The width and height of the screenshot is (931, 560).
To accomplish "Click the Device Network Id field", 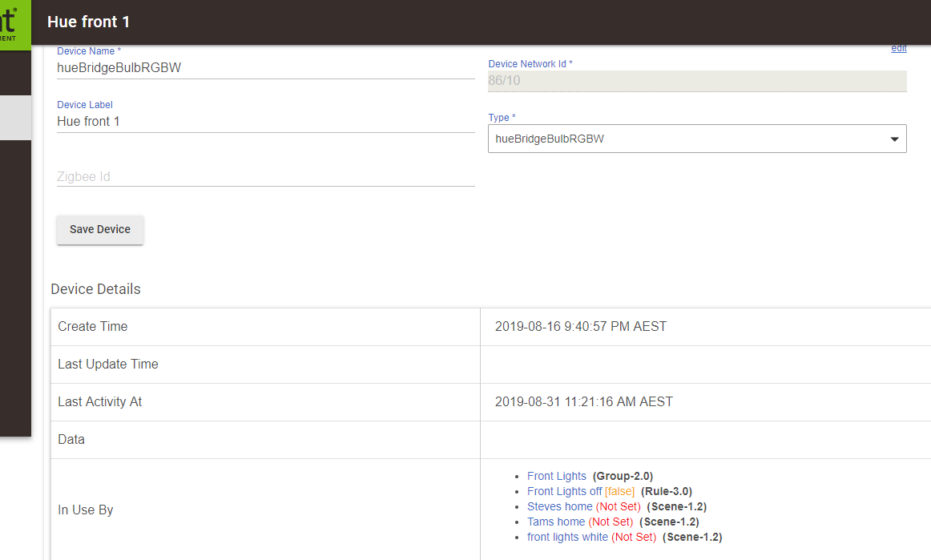I will 697,81.
